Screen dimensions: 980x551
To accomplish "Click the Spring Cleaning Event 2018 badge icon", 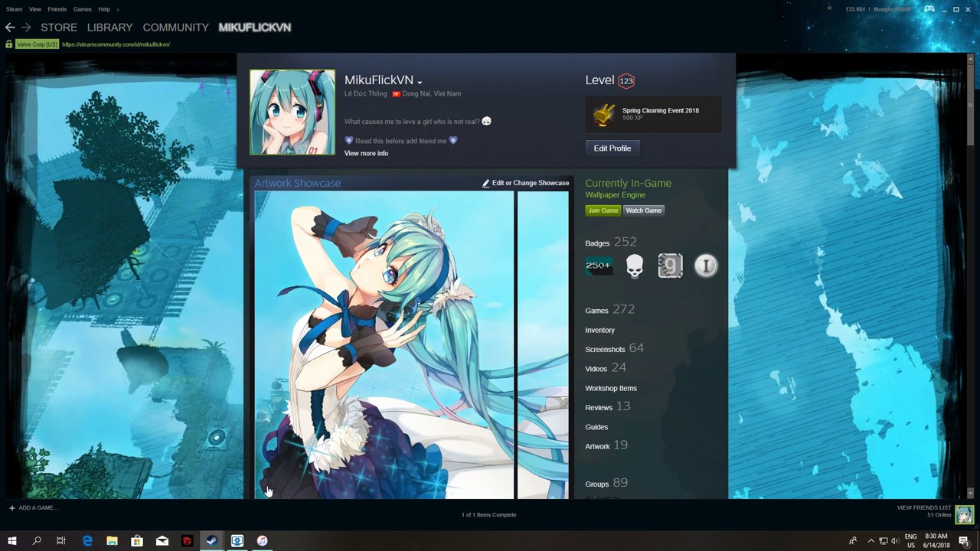I will pos(603,115).
